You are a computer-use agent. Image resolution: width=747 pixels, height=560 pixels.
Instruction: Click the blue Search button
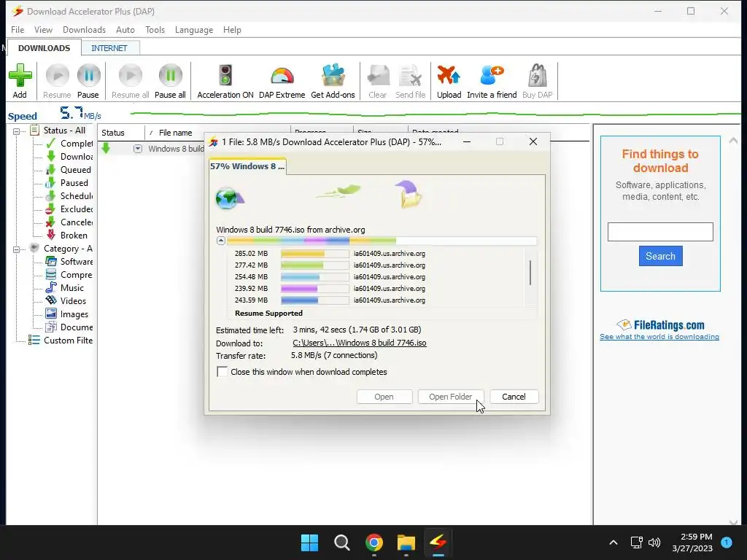pyautogui.click(x=660, y=256)
